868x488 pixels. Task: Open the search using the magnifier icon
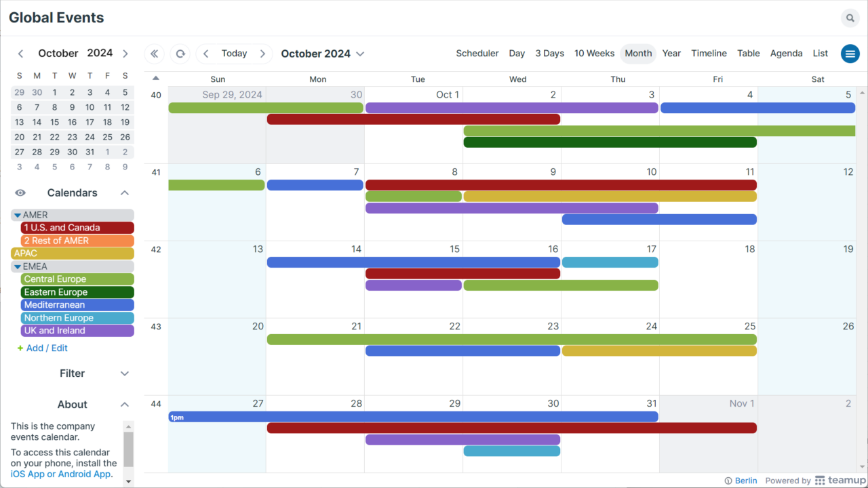tap(850, 18)
